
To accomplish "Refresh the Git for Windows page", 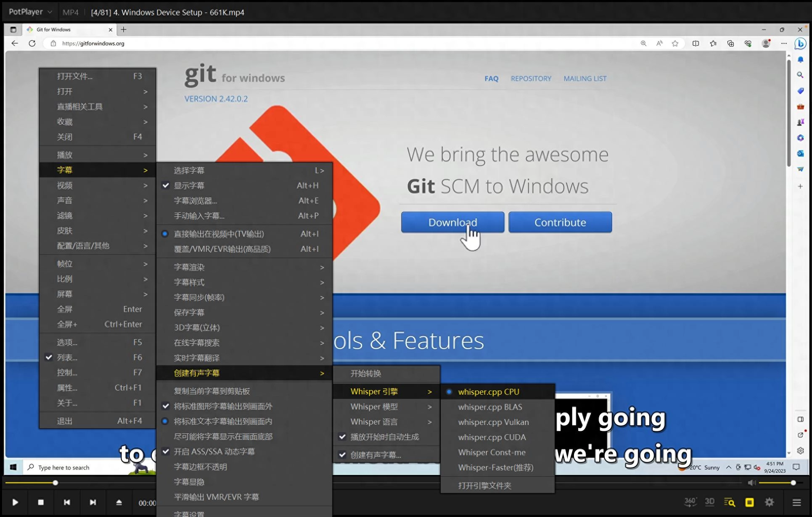I will pos(32,43).
